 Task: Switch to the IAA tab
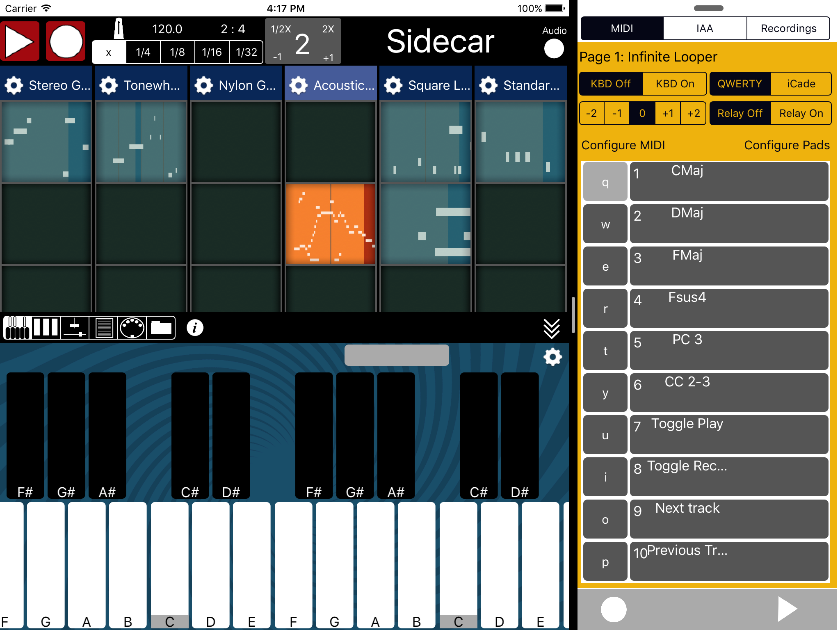pyautogui.click(x=705, y=28)
